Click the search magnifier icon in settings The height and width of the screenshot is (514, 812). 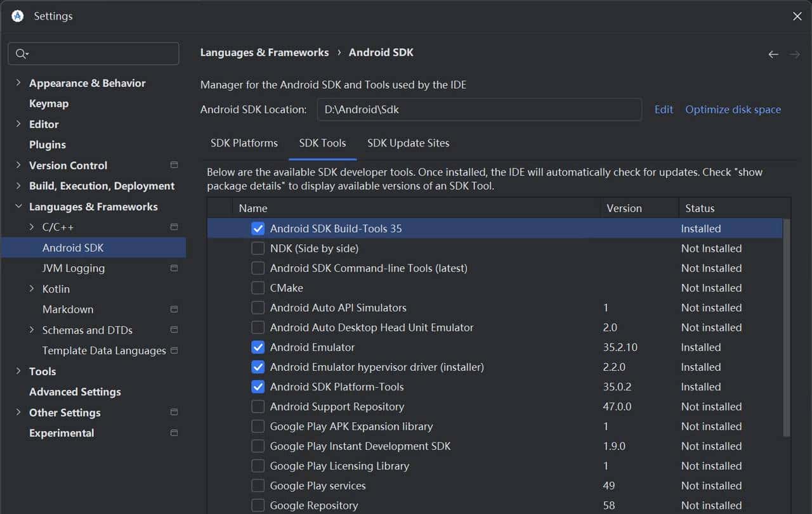21,54
